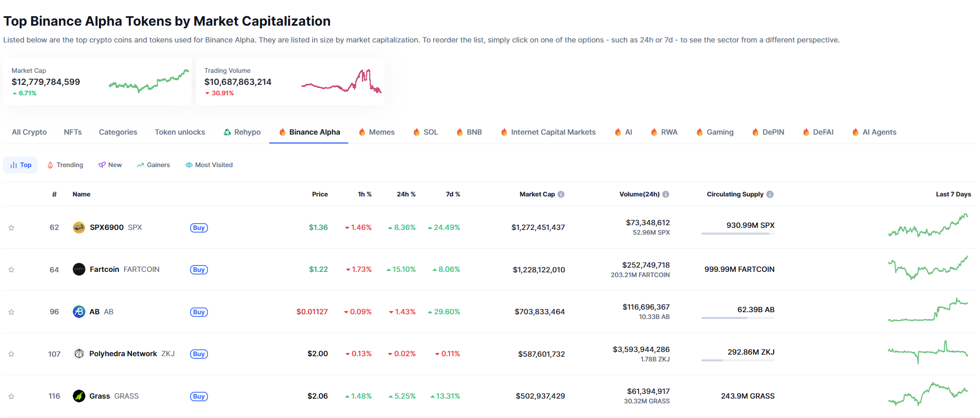Toggle Polyhedra Network watchlist star
The width and height of the screenshot is (980, 418).
(11, 354)
